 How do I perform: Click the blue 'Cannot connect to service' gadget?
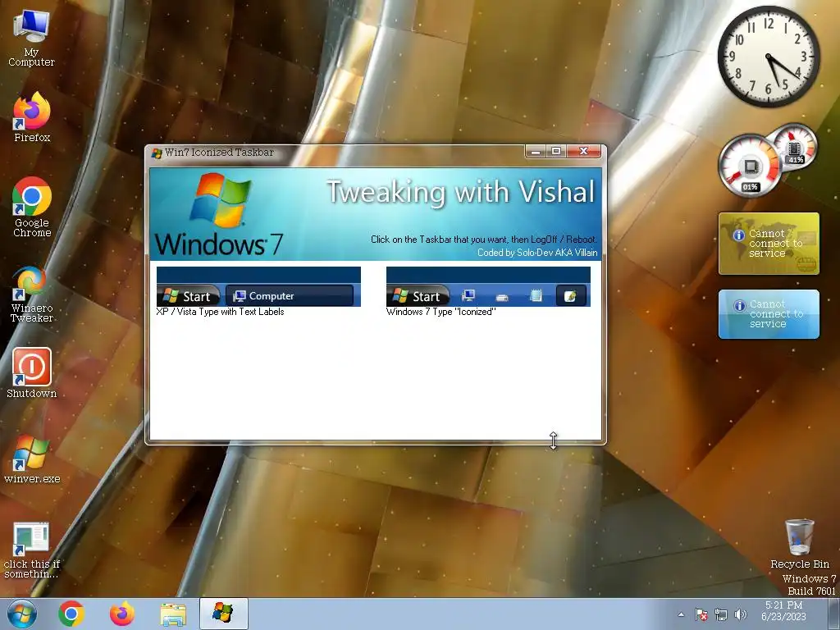coord(769,314)
